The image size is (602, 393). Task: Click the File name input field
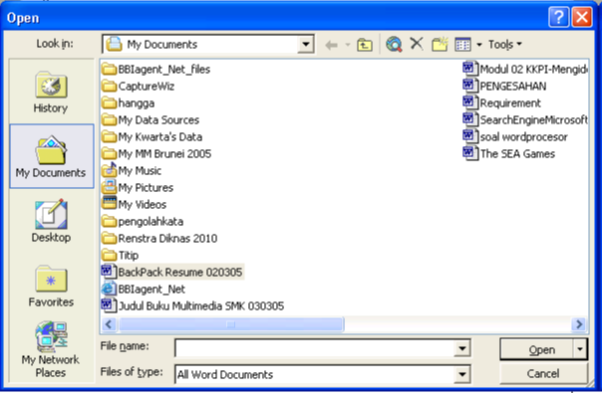tap(315, 348)
